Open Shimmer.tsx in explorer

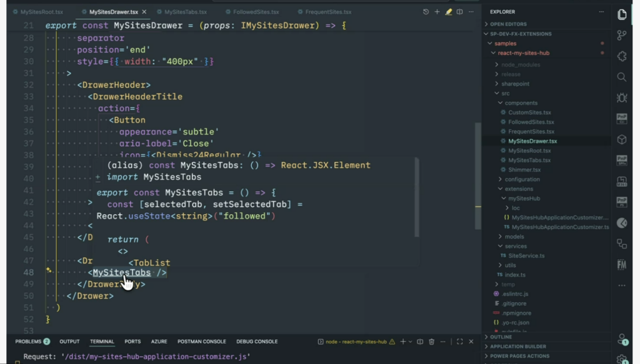[524, 170]
